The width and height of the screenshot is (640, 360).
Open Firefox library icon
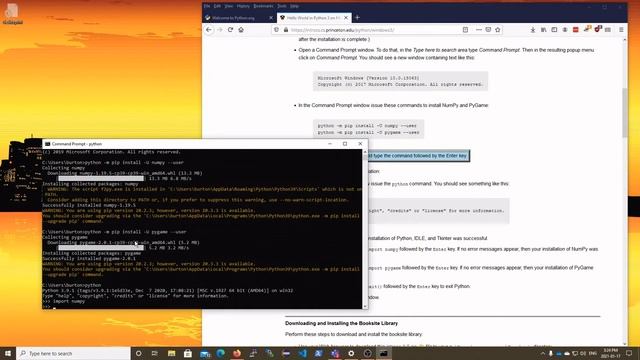[x=543, y=30]
